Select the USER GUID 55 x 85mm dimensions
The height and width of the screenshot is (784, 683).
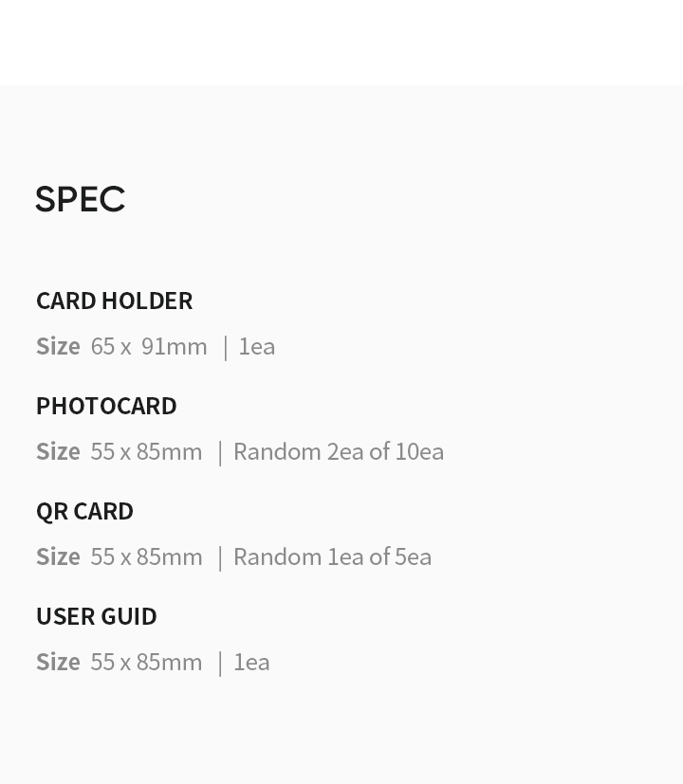[x=146, y=662]
